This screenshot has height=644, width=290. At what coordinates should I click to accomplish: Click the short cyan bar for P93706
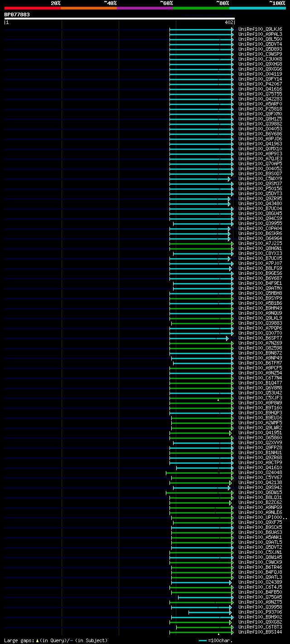click(x=210, y=612)
